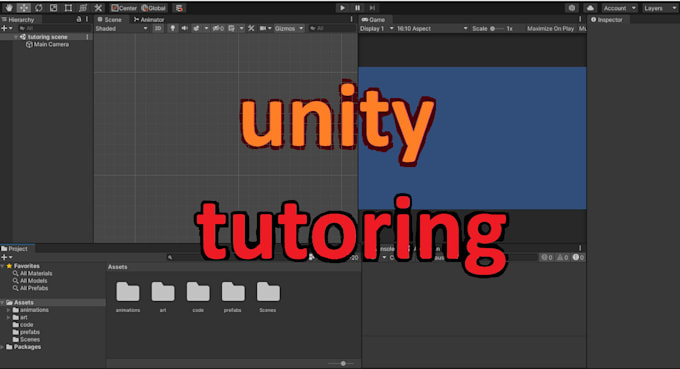Select the Rotate tool
Image resolution: width=680 pixels, height=369 pixels.
click(x=39, y=8)
